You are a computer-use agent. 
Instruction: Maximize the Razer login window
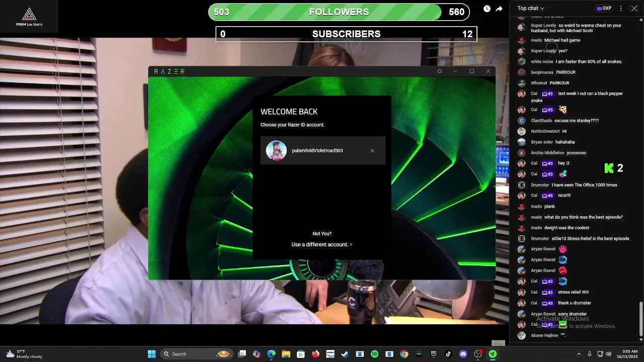[x=472, y=71]
